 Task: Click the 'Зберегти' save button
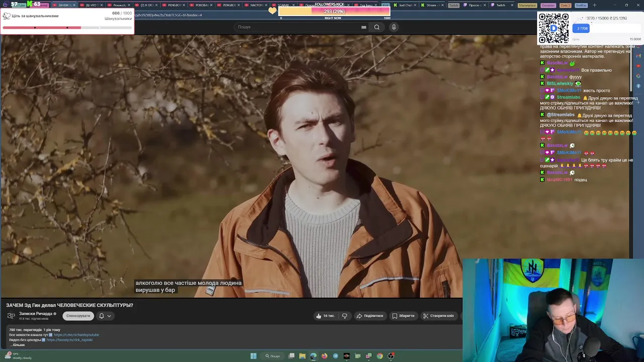click(x=404, y=316)
